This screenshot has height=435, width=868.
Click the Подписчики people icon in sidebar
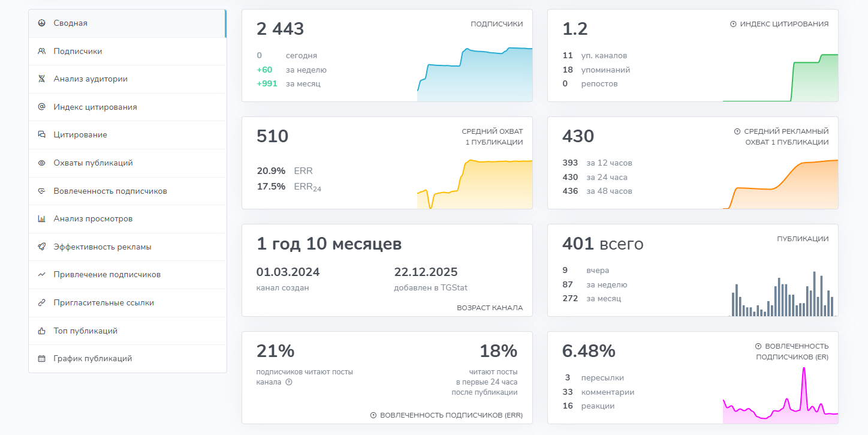click(x=41, y=52)
